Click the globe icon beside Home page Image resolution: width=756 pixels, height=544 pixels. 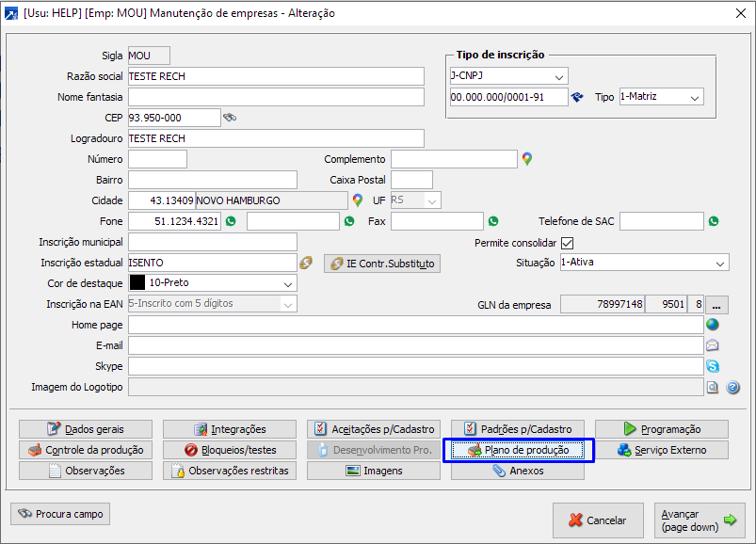tap(713, 325)
